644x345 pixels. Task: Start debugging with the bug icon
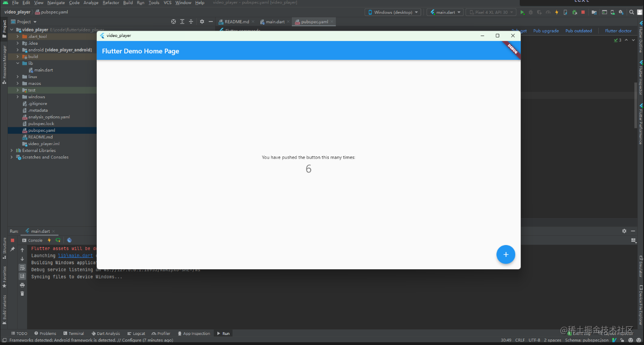pos(530,12)
